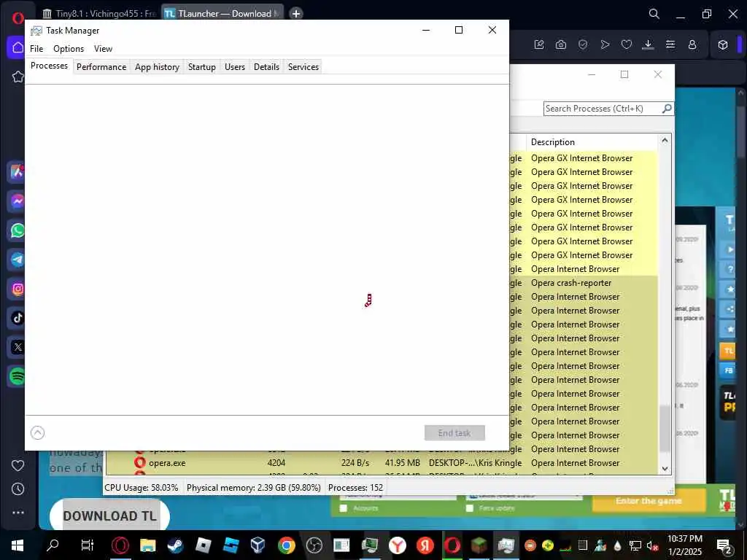Switch to the TLauncher Download browser tab
The width and height of the screenshot is (747, 560).
[222, 14]
